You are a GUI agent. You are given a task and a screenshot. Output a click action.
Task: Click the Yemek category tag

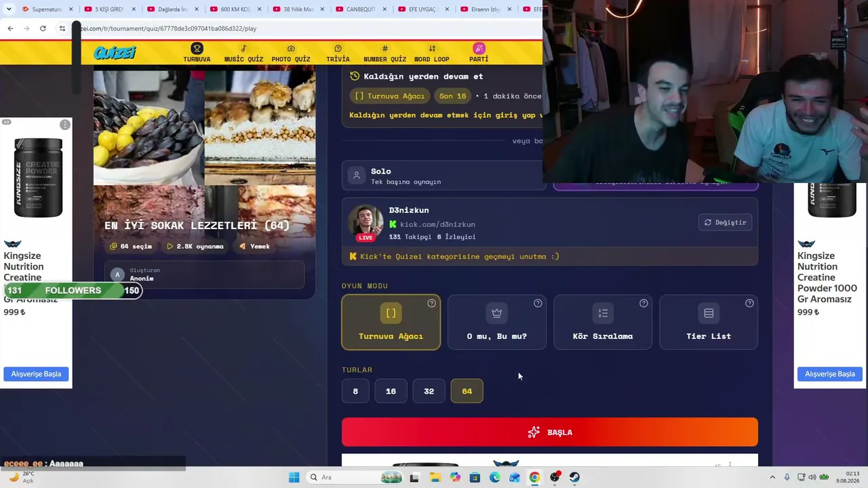(255, 246)
